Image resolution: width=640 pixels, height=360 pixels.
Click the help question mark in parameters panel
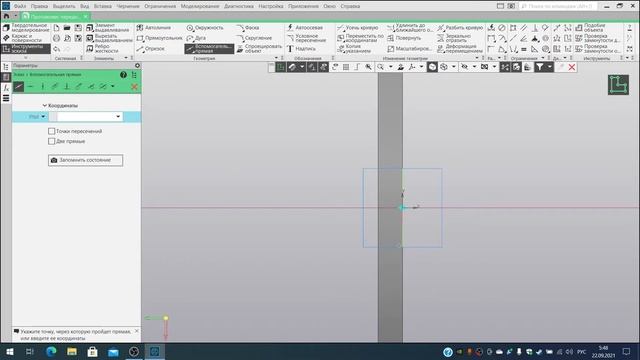pos(123,75)
